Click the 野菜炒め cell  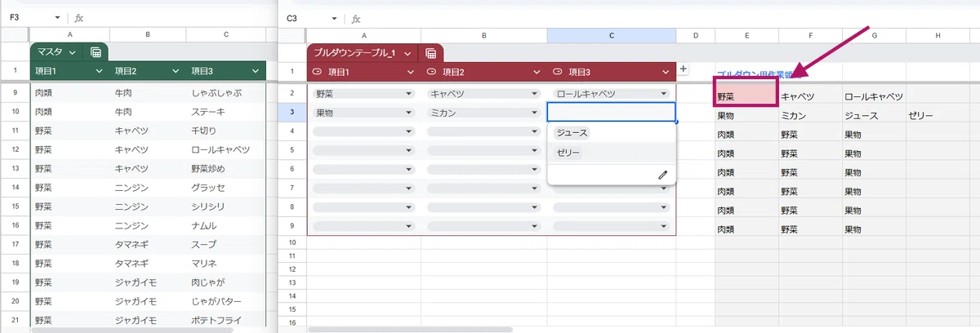click(226, 169)
